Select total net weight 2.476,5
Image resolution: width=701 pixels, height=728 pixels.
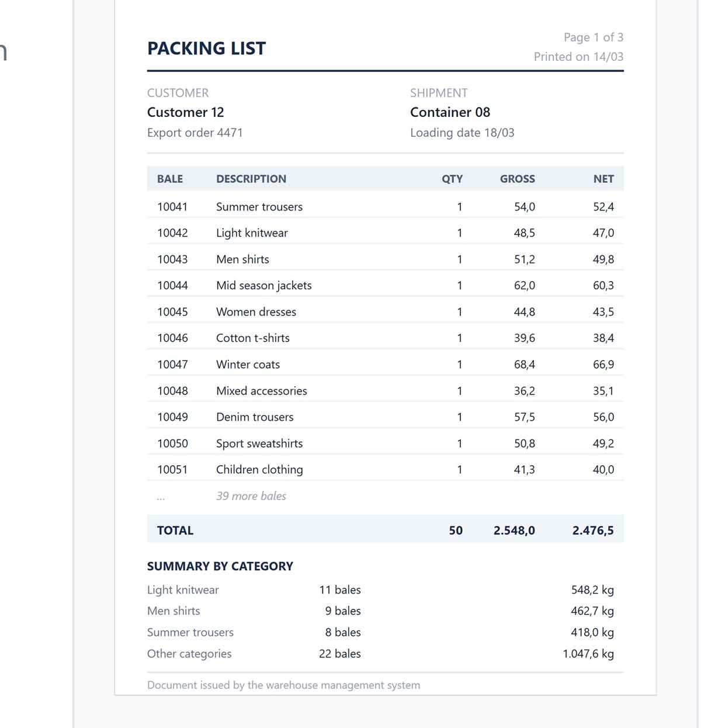[593, 531]
